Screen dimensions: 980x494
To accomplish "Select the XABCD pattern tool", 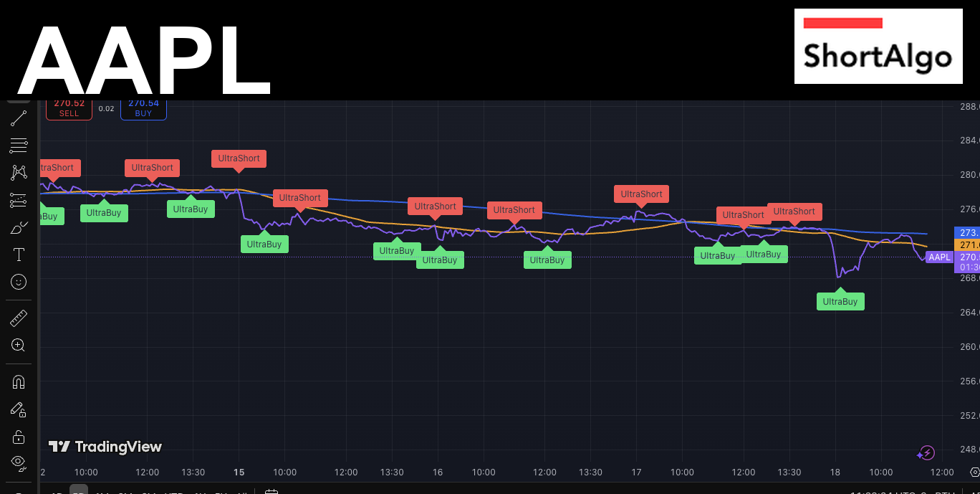I will 19,173.
